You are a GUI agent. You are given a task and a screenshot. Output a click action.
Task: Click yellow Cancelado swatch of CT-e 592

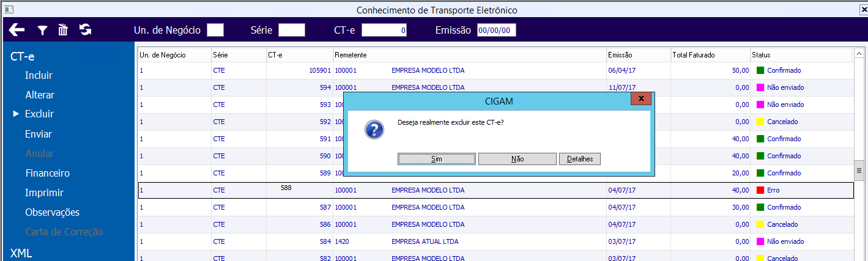(760, 122)
